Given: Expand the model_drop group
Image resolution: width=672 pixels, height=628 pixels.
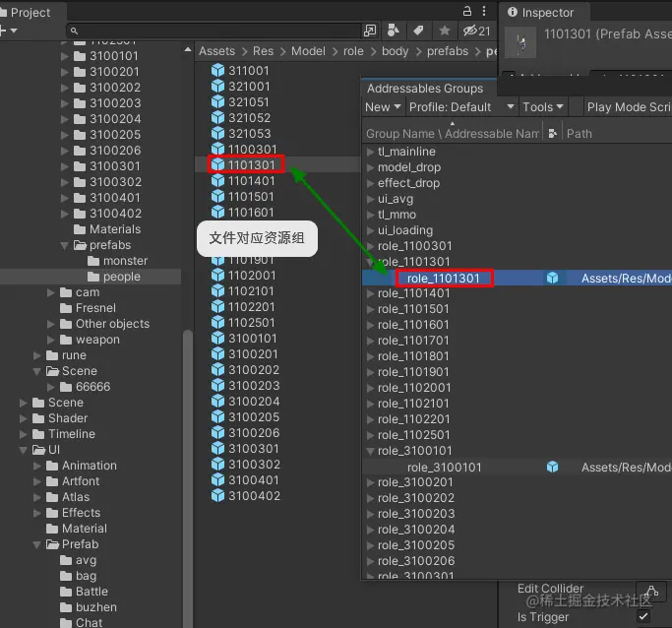Looking at the screenshot, I should [370, 167].
